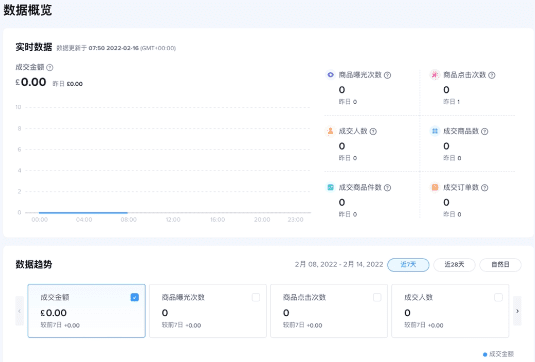Click 较前7日 +0.00 in 商品曝光次数 card
Screen dimensions: 535x362
click(x=182, y=325)
